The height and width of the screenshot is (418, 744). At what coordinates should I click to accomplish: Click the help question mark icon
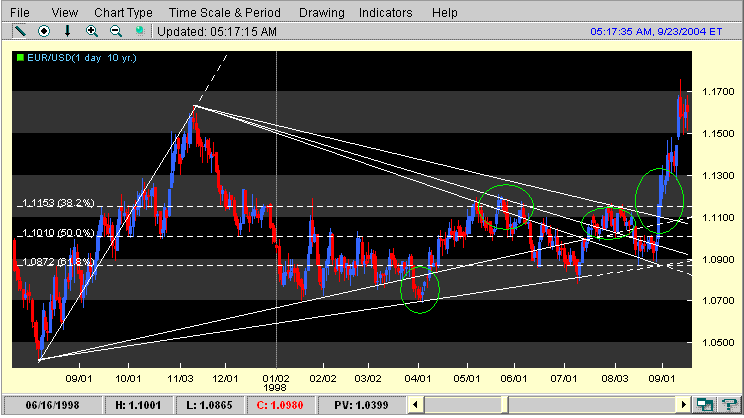[729, 405]
